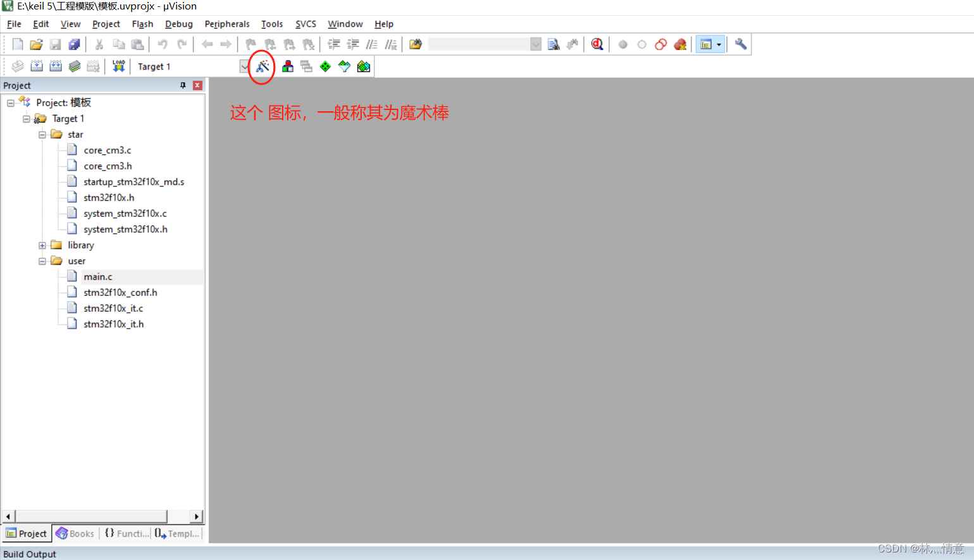This screenshot has width=974, height=560.
Task: Collapse the Project: 模板 root node
Action: click(11, 103)
